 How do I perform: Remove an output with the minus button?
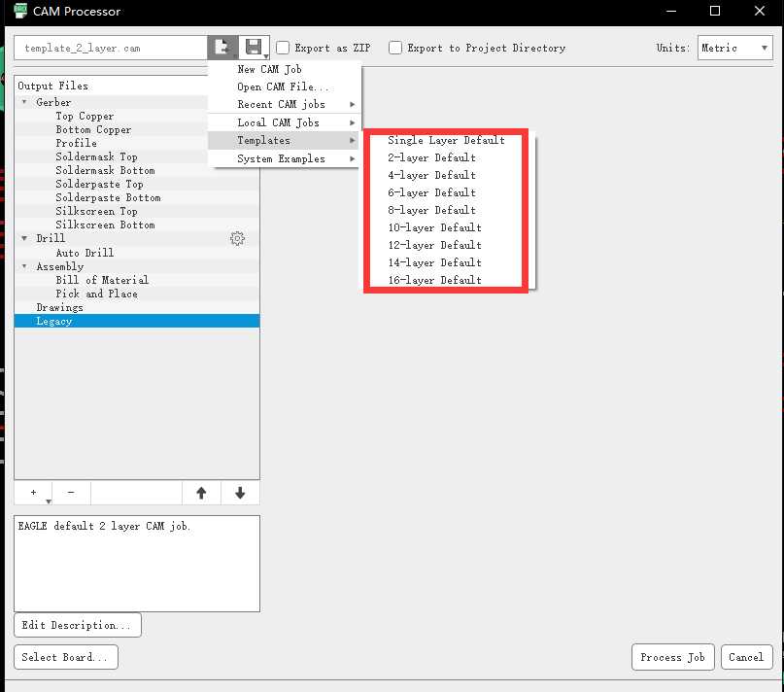pos(71,493)
